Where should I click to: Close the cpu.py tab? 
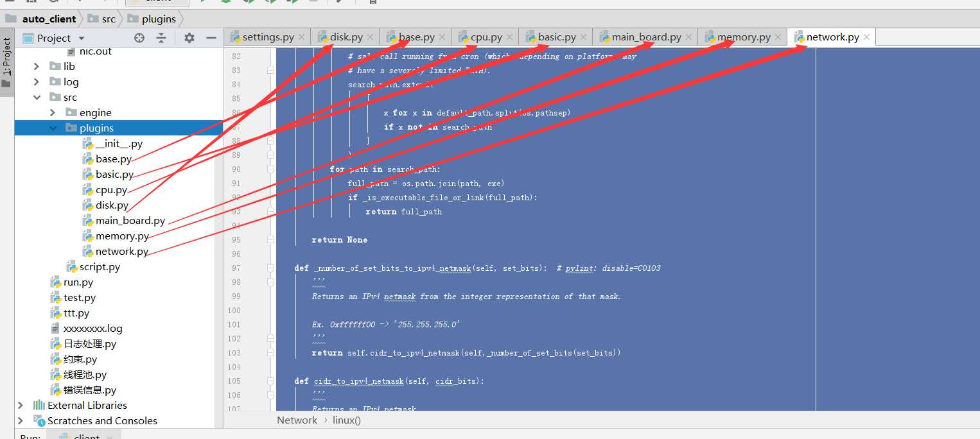[x=509, y=37]
